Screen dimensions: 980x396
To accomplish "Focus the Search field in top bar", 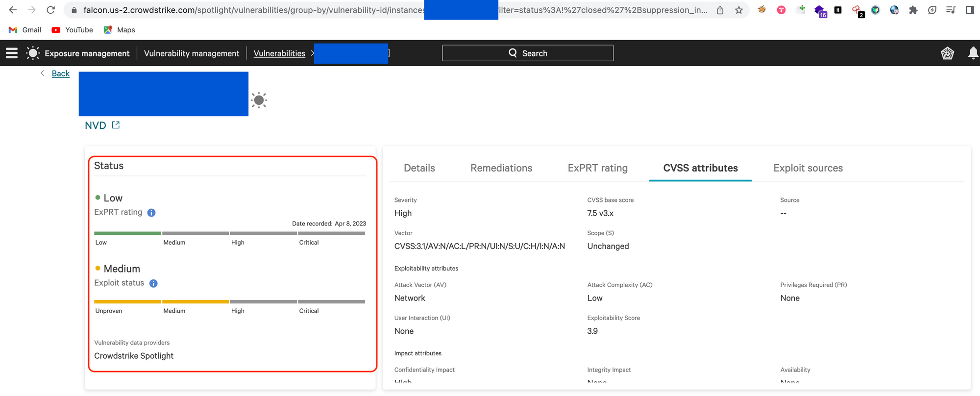I will click(x=528, y=53).
